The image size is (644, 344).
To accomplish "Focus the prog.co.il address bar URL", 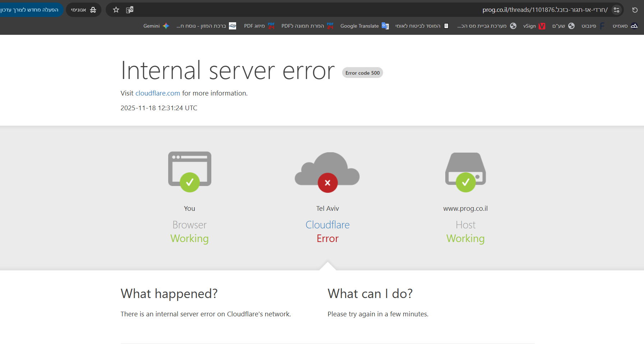I will (x=545, y=10).
